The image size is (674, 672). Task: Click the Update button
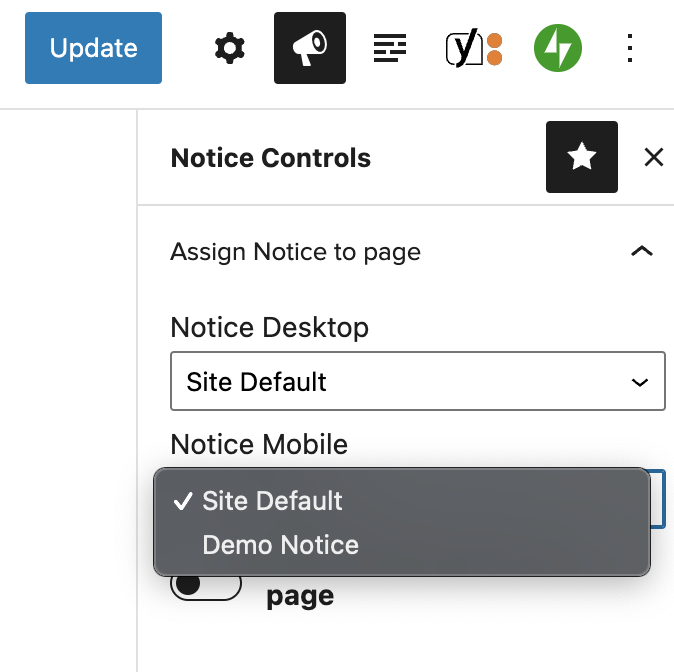click(x=93, y=48)
